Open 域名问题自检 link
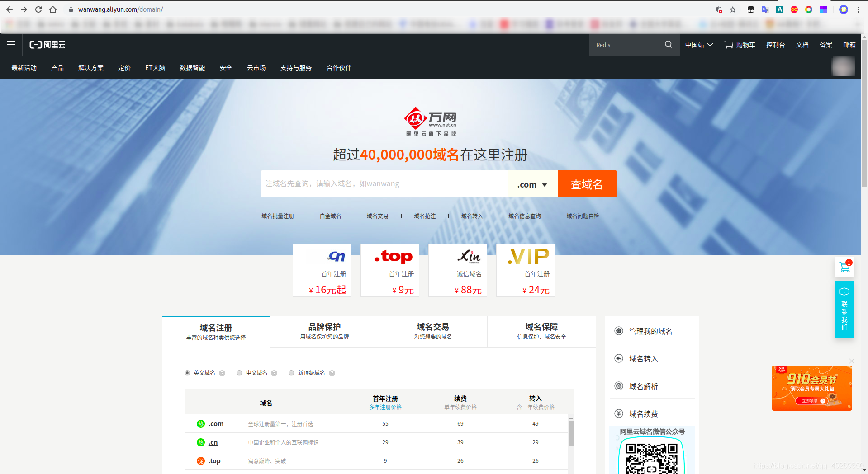The width and height of the screenshot is (868, 474). click(583, 216)
